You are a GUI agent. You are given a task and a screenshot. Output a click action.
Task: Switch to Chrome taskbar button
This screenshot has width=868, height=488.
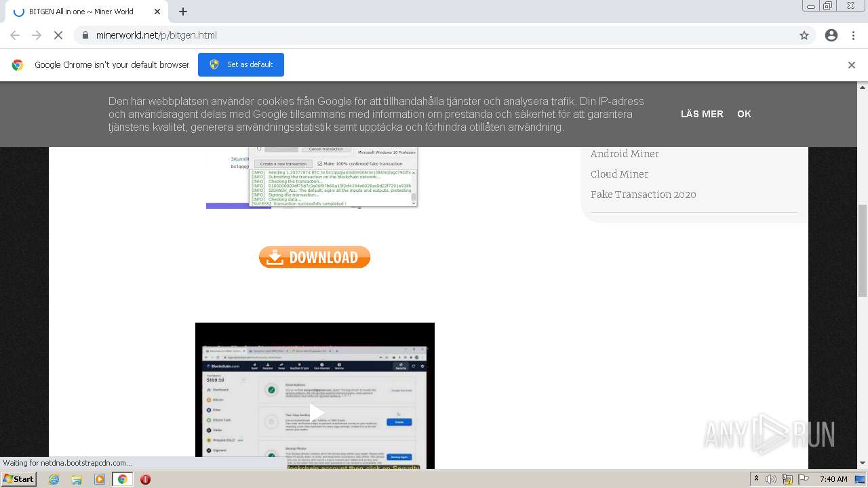[122, 479]
